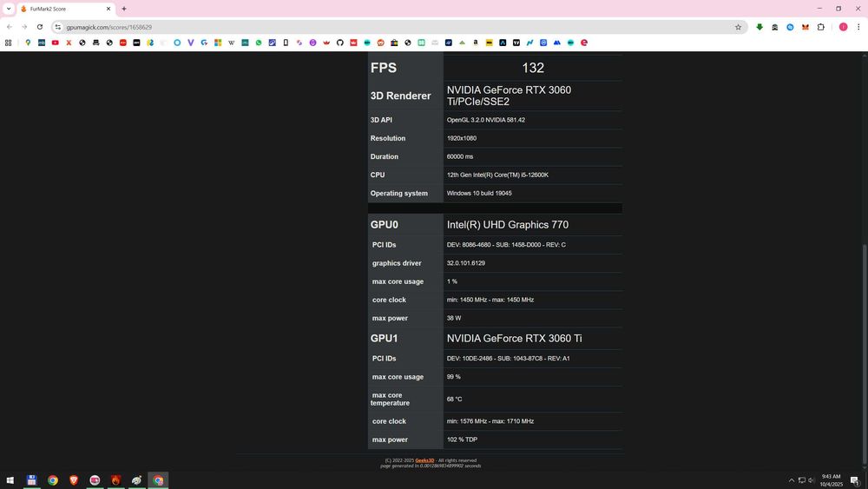Open the FurMark flame icon in taskbar
This screenshot has height=489, width=868.
pos(115,480)
